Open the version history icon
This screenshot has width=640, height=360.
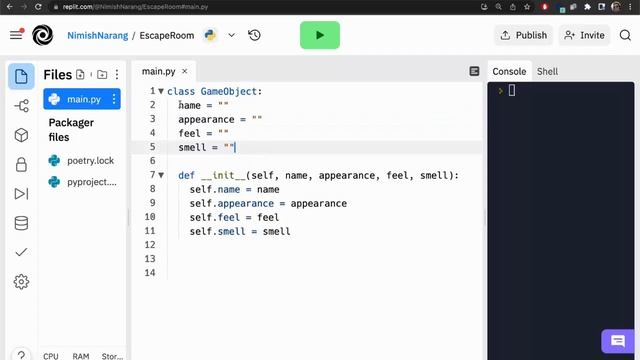[254, 35]
